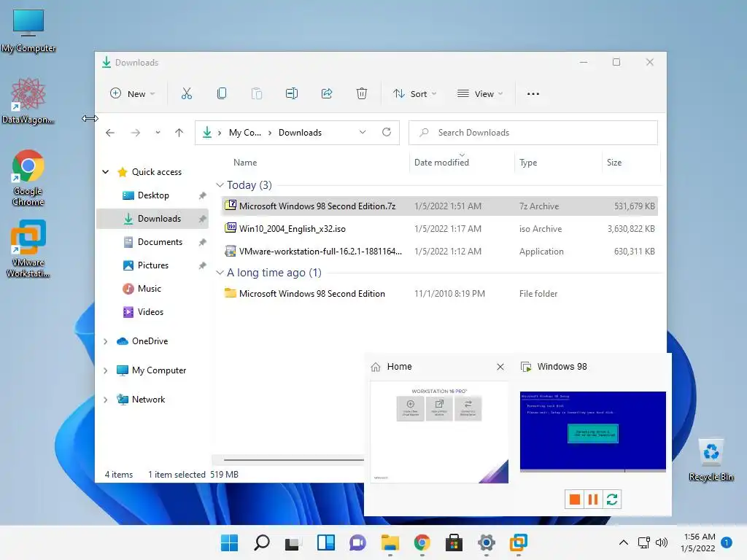Click the VMware Home preview thumbnail
The height and width of the screenshot is (560, 747).
(439, 432)
